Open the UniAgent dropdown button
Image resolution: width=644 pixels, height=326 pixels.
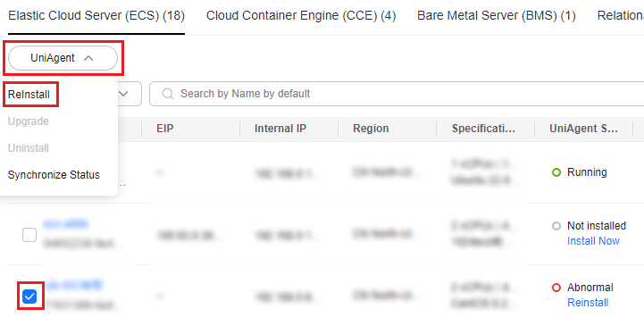63,58
